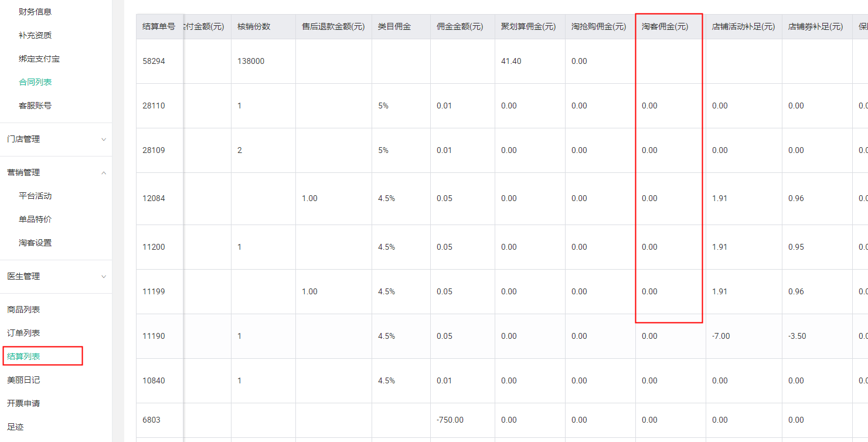Select settlement number 58294
Image resolution: width=868 pixels, height=442 pixels.
click(x=154, y=61)
